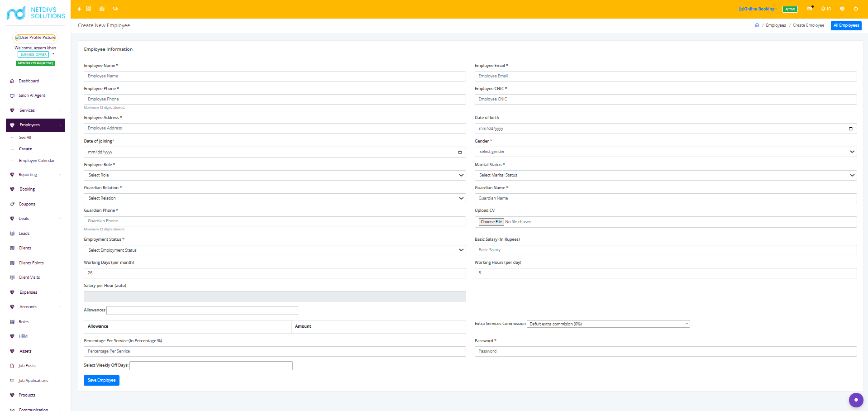868x411 pixels.
Task: Click the Leads table icon in sidebar
Action: (x=12, y=234)
